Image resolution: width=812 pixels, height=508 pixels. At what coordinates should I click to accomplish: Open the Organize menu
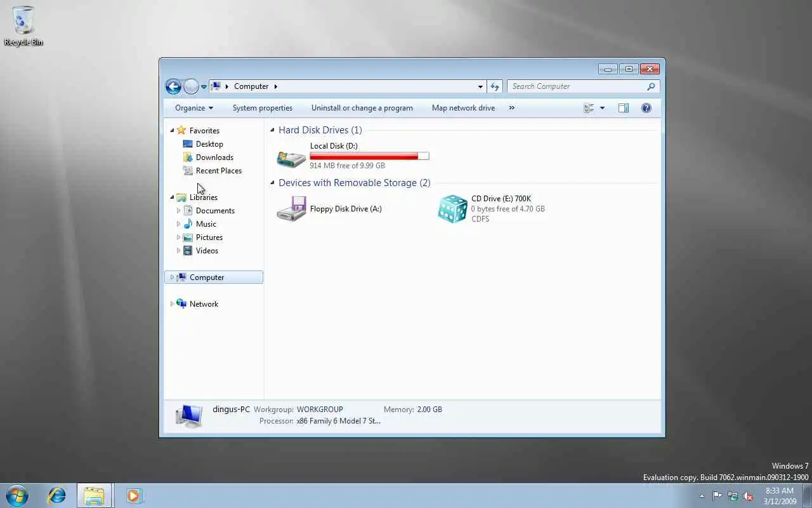194,108
